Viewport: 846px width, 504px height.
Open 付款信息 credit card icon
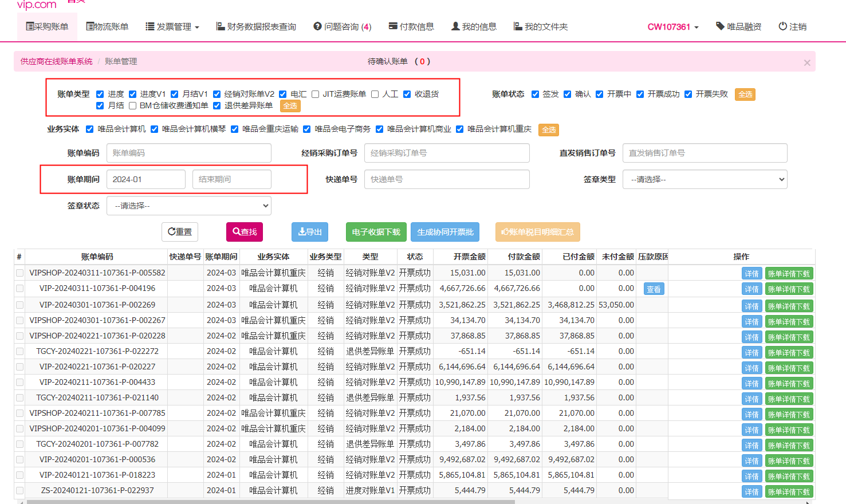pos(393,26)
